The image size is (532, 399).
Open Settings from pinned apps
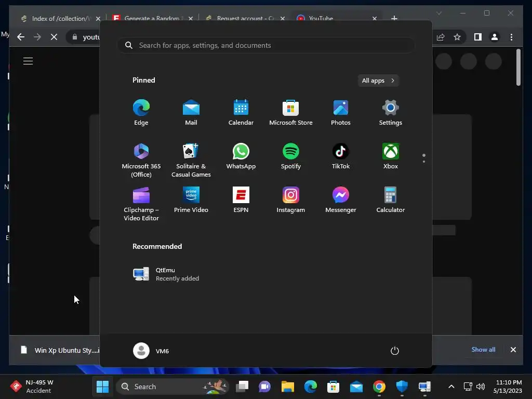coord(391,112)
